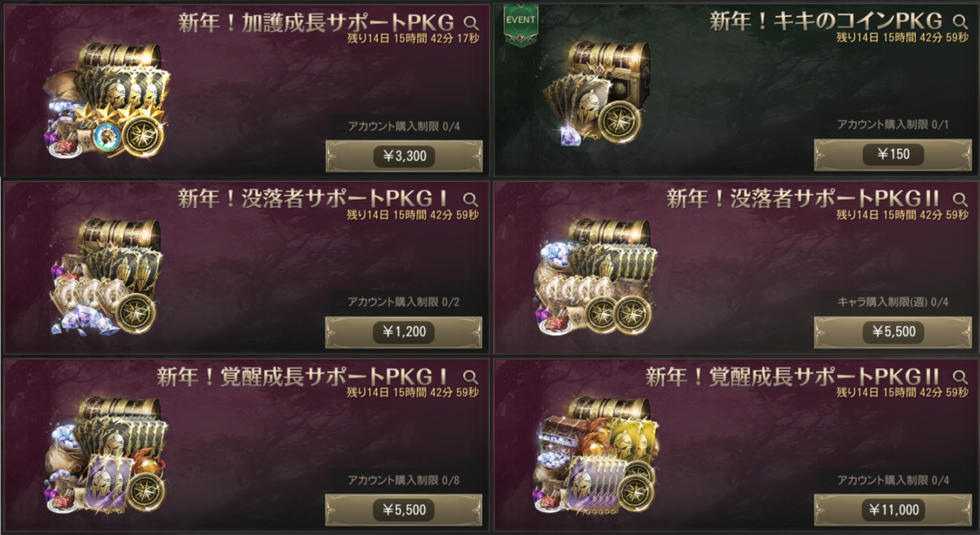The width and height of the screenshot is (980, 535).
Task: Purchase 没落者サポートPKG II for ¥5,500
Action: click(x=893, y=332)
